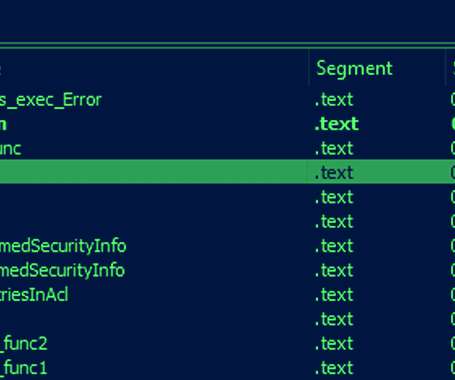Select the bold-text function row
Image resolution: width=455 pixels, height=380 pixels.
(227, 124)
